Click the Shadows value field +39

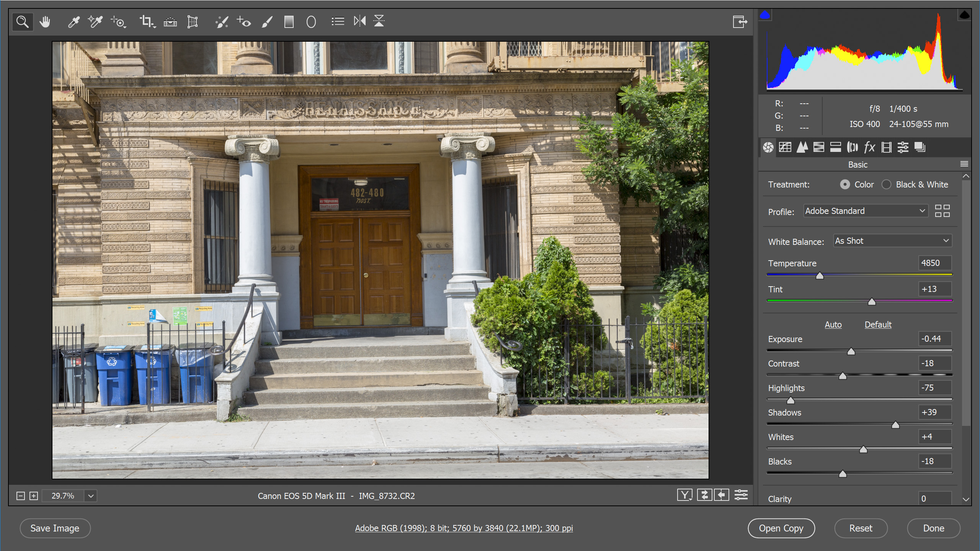pos(934,412)
